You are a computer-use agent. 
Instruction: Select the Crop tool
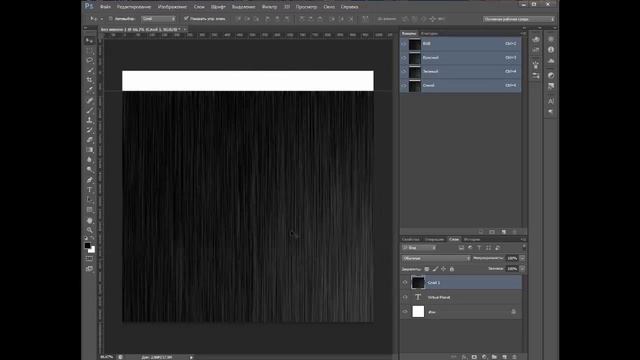[x=89, y=80]
